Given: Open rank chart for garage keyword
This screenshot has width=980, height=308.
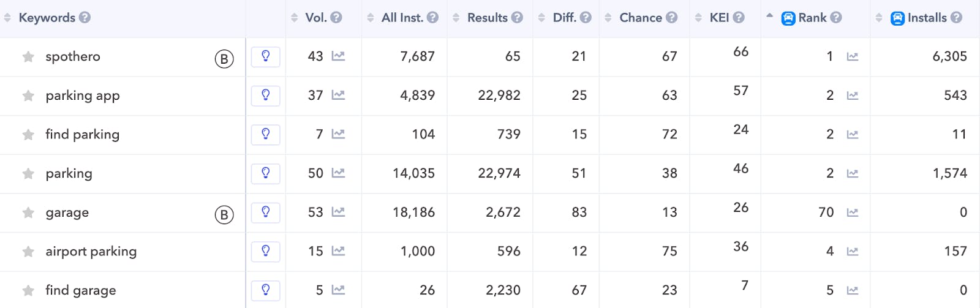Looking at the screenshot, I should click(852, 212).
